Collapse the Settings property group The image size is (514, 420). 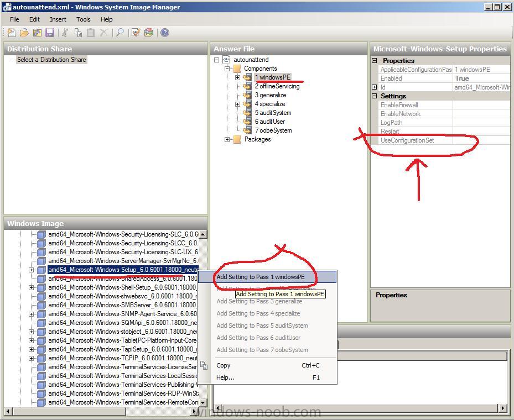click(375, 96)
